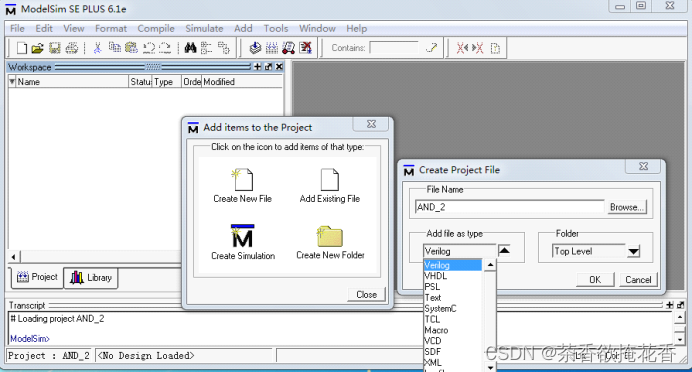Choose Text from the file type list
692x372 pixels.
coord(452,298)
